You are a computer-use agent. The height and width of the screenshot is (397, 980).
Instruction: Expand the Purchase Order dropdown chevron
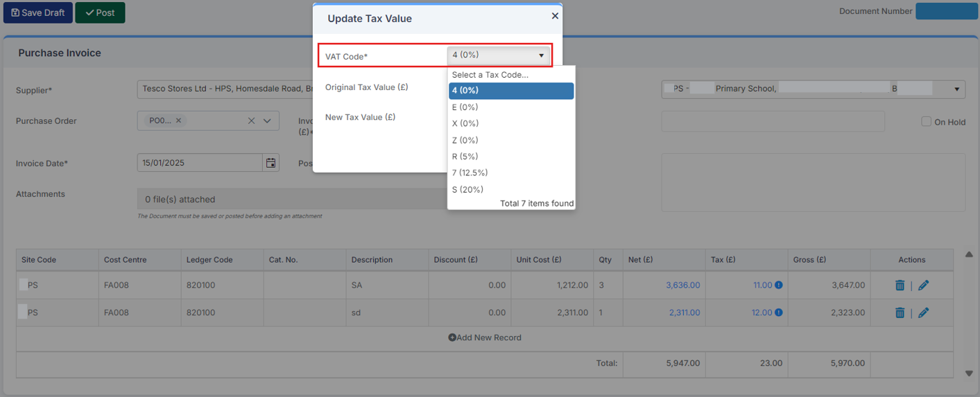[267, 121]
